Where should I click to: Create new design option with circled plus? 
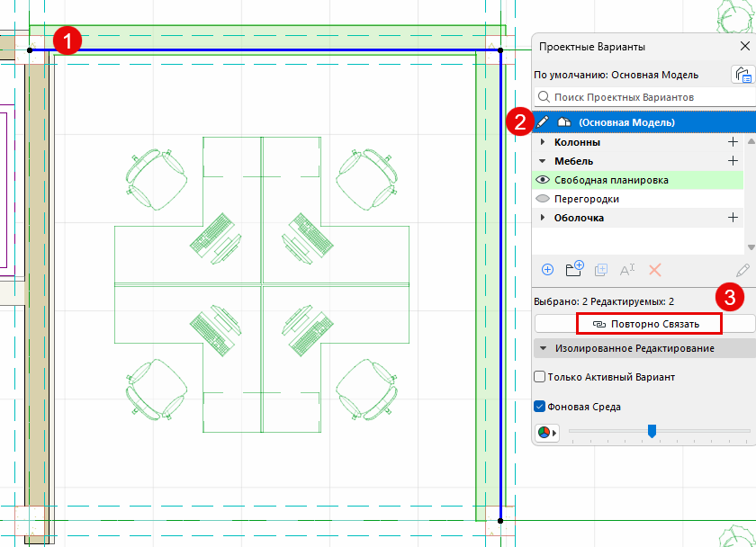[x=547, y=269]
